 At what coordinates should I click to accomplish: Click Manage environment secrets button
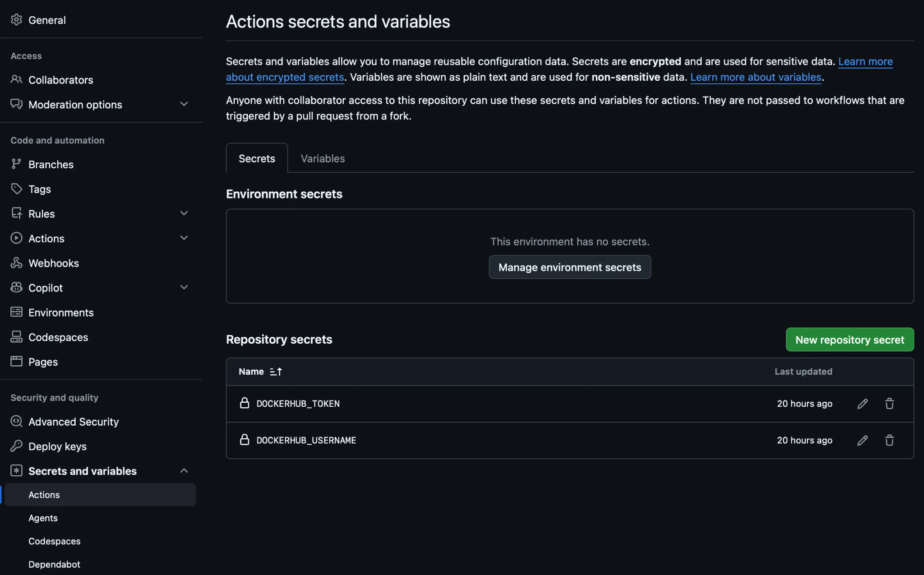[x=569, y=267]
